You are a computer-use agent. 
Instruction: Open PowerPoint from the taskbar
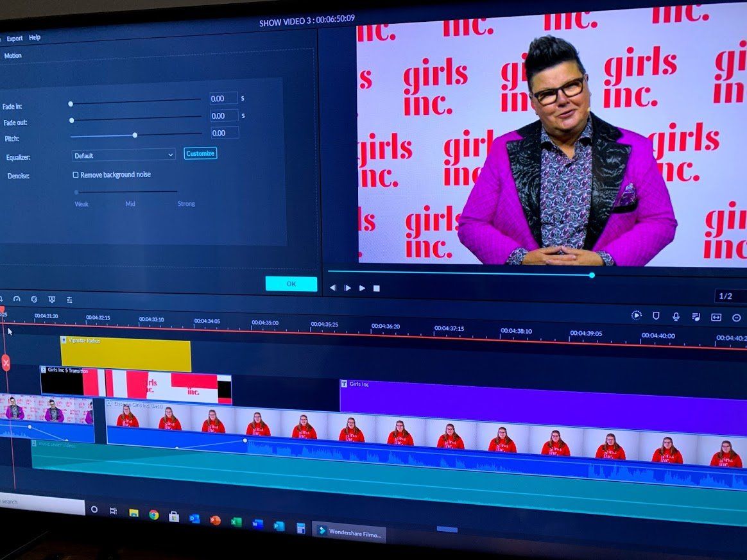click(215, 520)
